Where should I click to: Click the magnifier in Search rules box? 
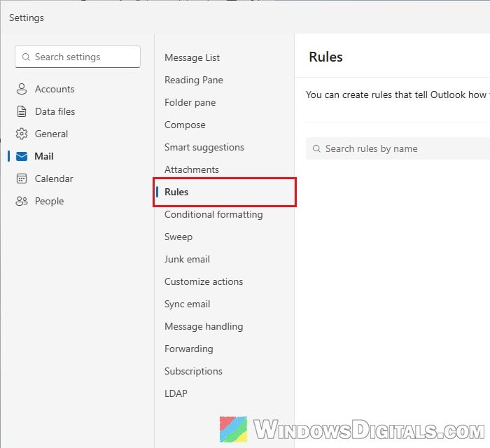[x=316, y=148]
